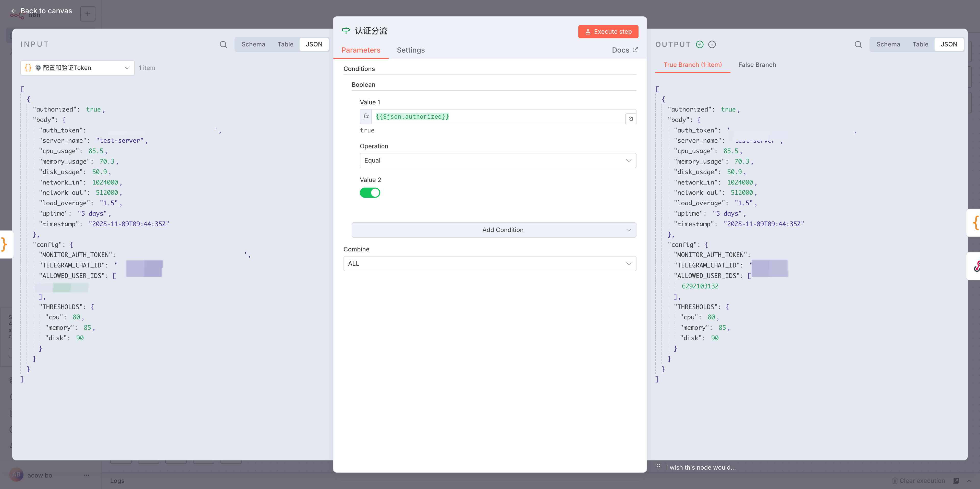980x489 pixels.
Task: Click the lightbulb feedback icon
Action: click(658, 467)
